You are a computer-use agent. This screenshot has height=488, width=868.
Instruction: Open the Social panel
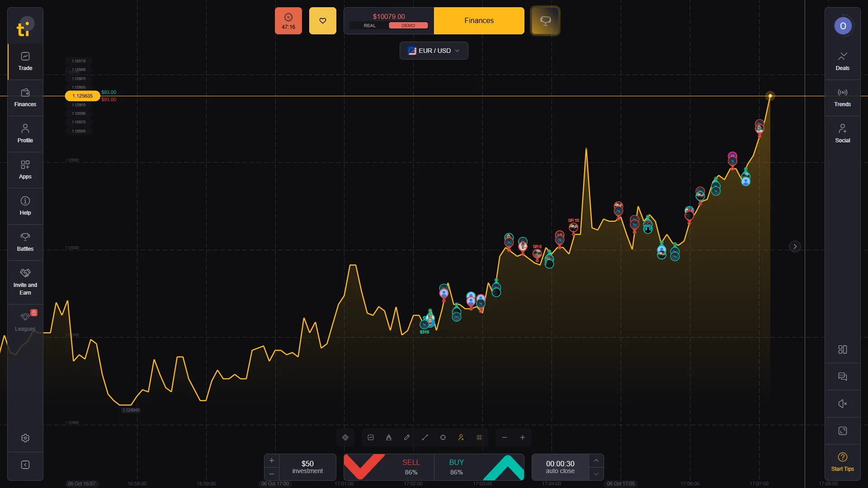843,134
